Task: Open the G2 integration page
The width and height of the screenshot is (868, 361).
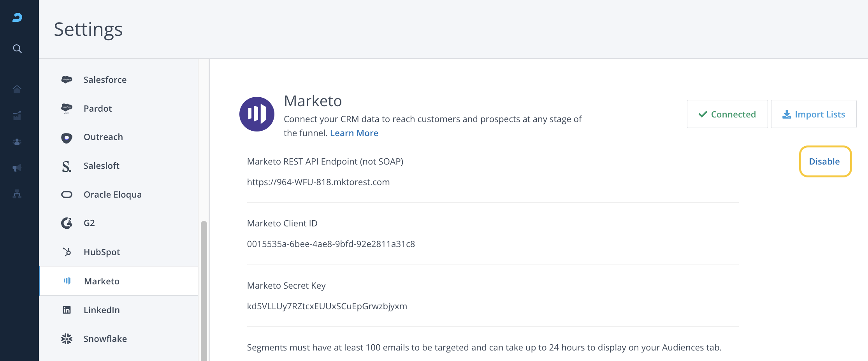Action: (x=119, y=223)
